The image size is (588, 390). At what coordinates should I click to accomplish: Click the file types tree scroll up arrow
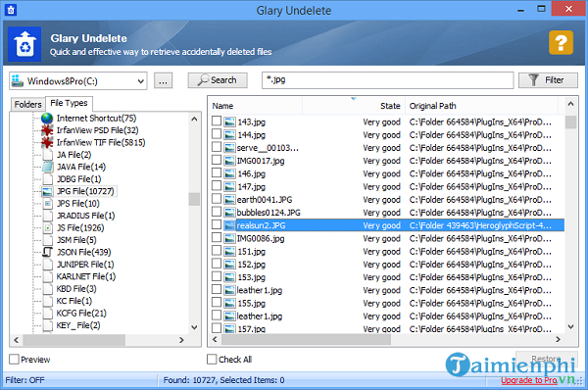pos(194,119)
